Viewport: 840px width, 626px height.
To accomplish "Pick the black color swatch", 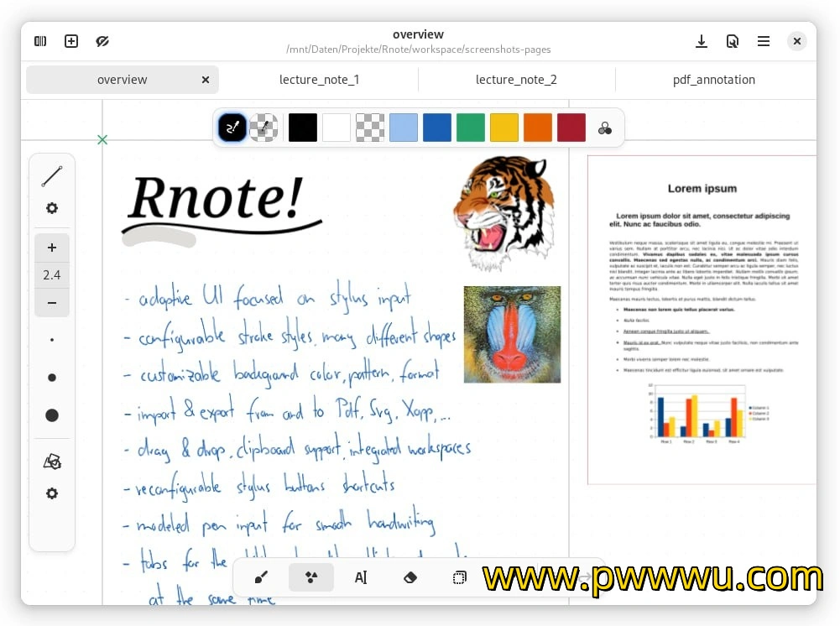I will pos(303,128).
